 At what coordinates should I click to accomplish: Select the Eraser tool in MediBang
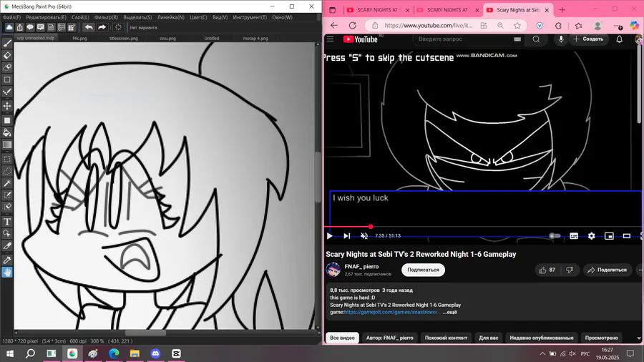point(7,55)
